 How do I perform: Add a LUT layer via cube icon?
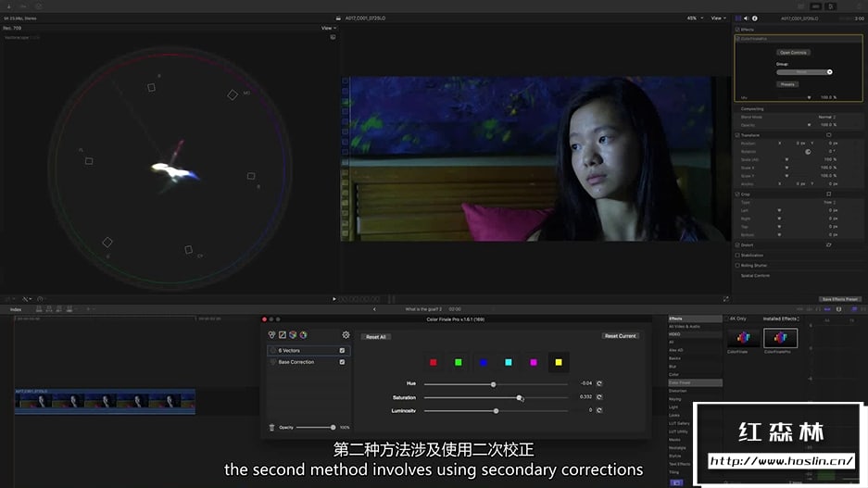coord(293,334)
